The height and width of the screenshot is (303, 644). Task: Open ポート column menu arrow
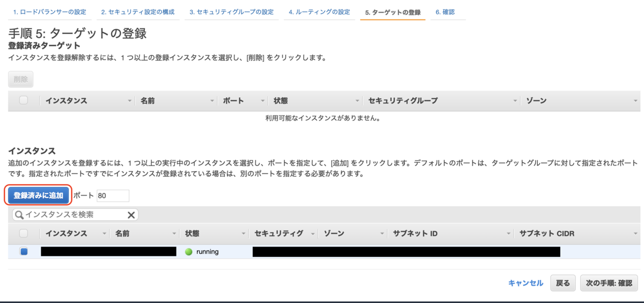click(x=263, y=101)
